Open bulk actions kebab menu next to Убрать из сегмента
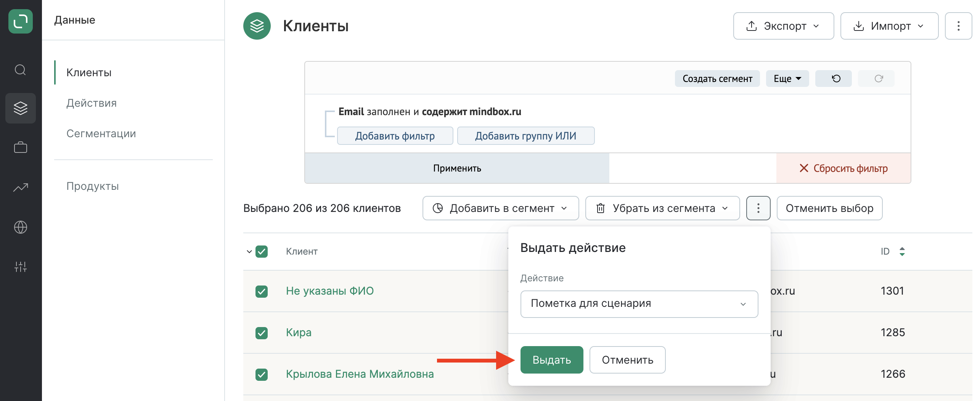Screen dimensions: 980x401 click(758, 208)
